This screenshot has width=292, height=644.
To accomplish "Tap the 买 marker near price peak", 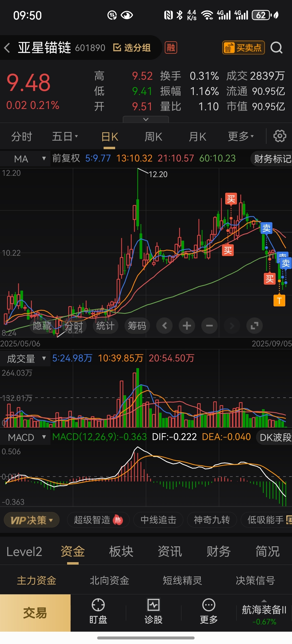I will [231, 199].
